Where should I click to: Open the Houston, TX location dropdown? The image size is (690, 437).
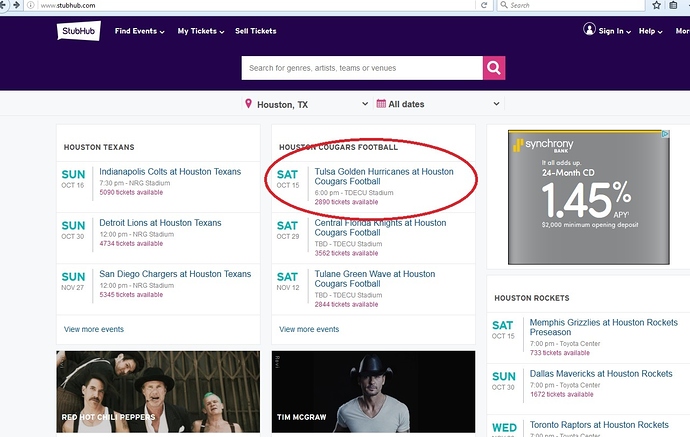[306, 104]
